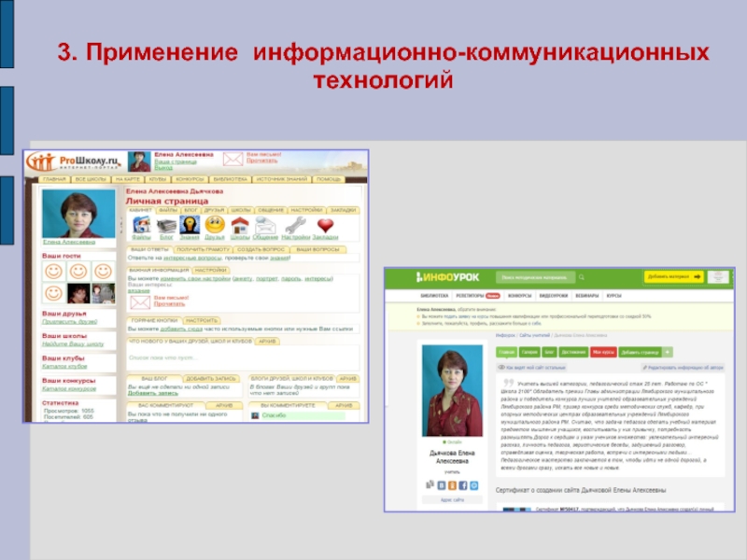
Task: Click the пароль link
Action: (x=291, y=278)
